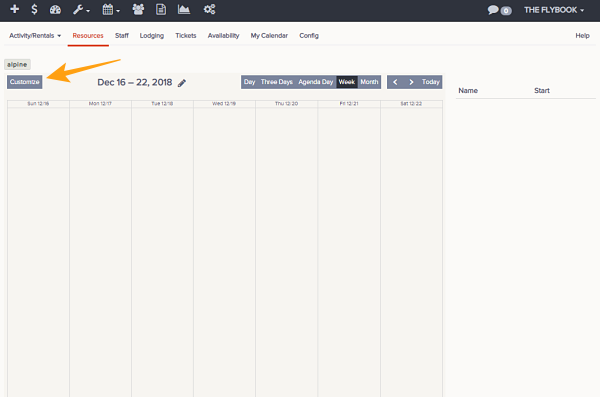Image resolution: width=600 pixels, height=397 pixels.
Task: Open the customers group icon
Action: click(138, 10)
